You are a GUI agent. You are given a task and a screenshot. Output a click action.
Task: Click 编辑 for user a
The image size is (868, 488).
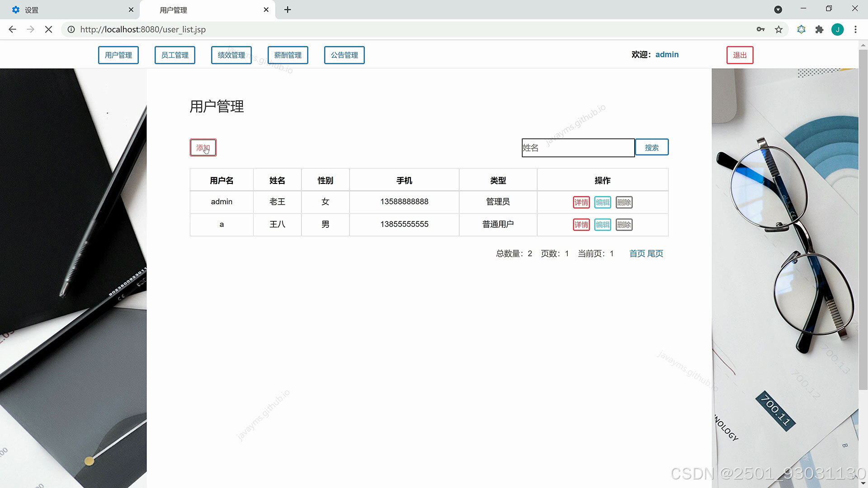(x=603, y=225)
